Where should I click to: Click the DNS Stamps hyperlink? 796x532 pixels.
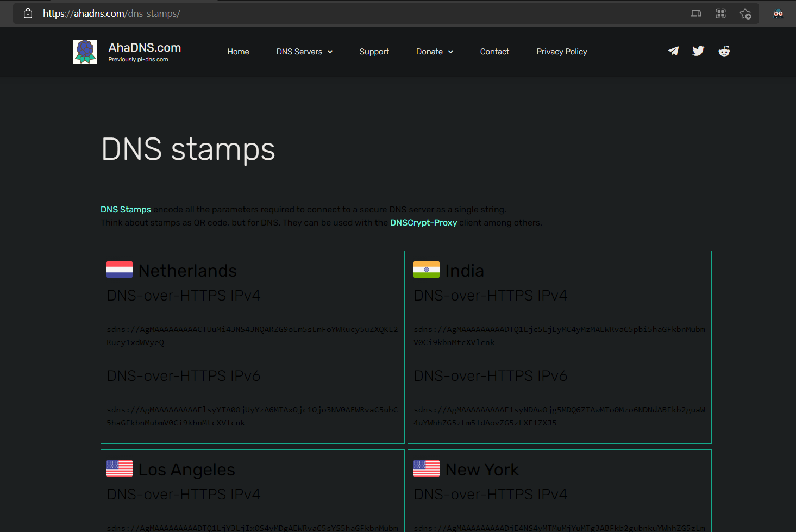click(126, 209)
